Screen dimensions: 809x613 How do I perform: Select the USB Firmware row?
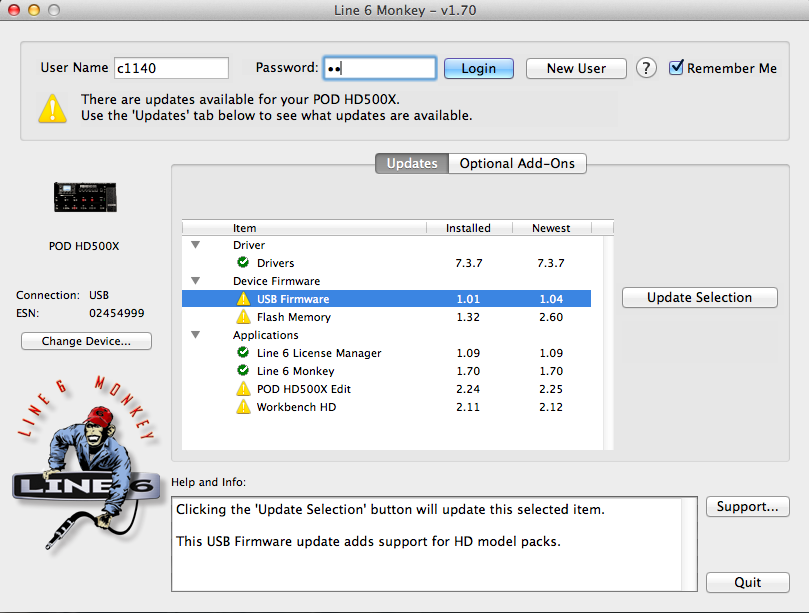(386, 299)
